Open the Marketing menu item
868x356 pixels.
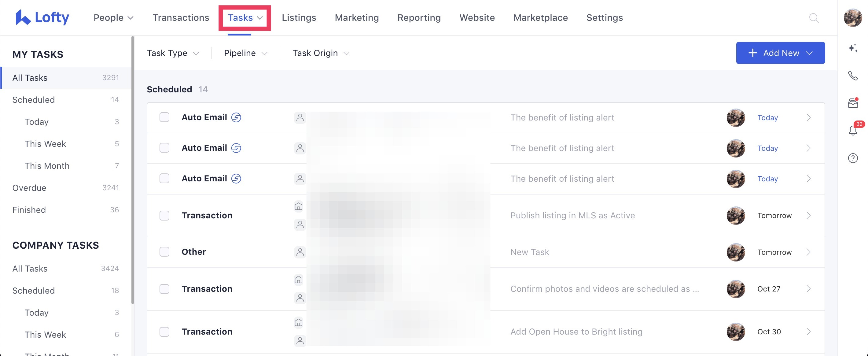tap(356, 17)
